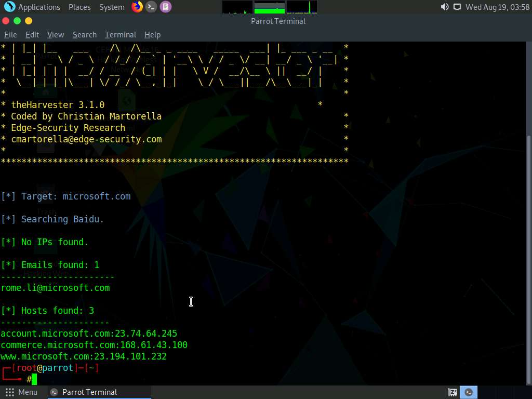The image size is (532, 399).
Task: Click the No IPs found line
Action: (45, 242)
